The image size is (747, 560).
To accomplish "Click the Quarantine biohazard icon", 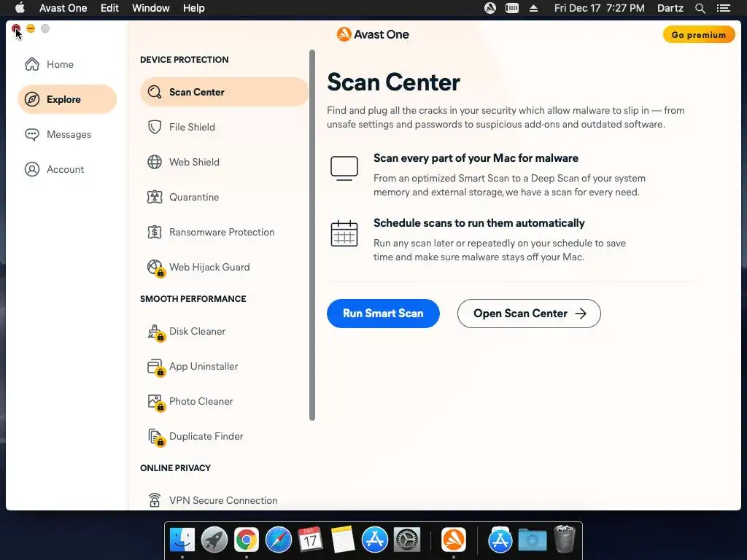I will 155,197.
